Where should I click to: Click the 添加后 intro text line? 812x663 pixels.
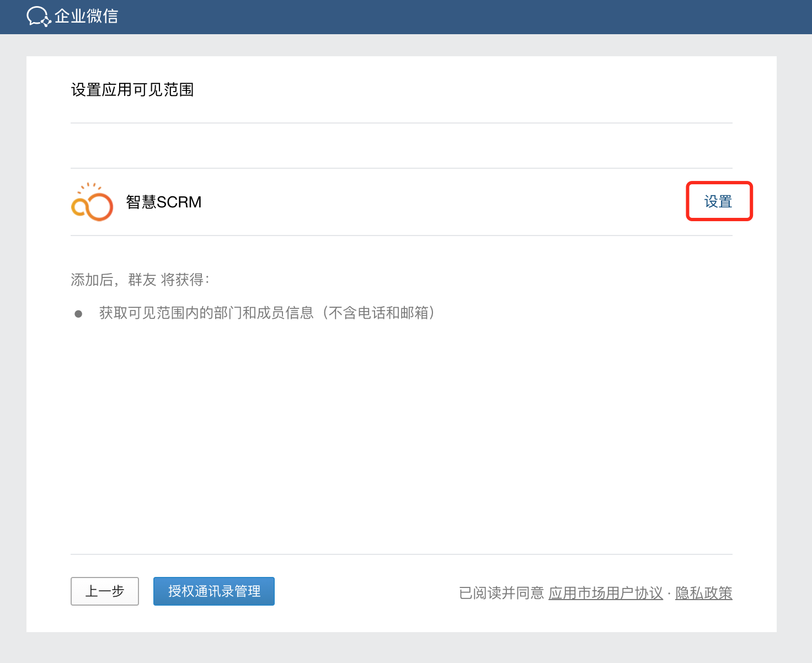pyautogui.click(x=93, y=280)
